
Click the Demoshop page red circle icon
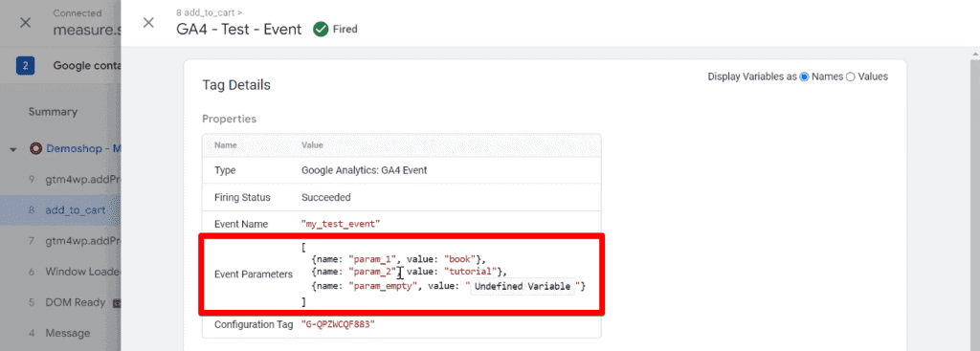pyautogui.click(x=36, y=149)
